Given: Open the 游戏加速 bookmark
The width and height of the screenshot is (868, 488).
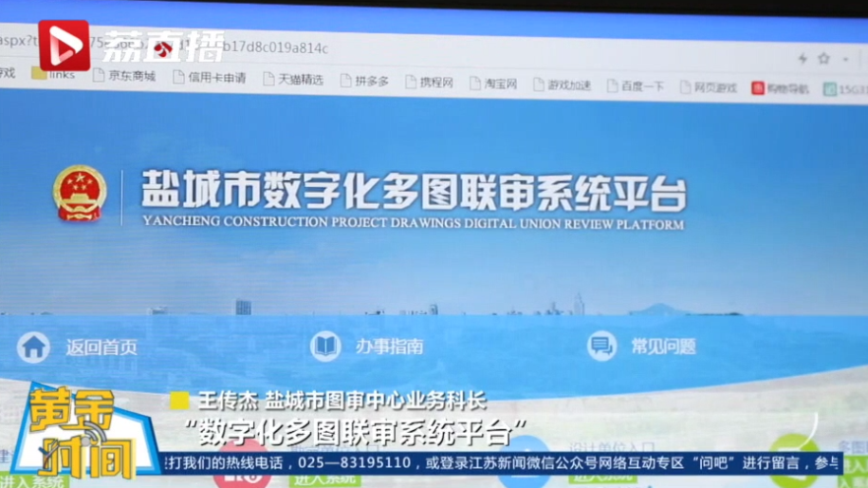Looking at the screenshot, I should tap(562, 84).
